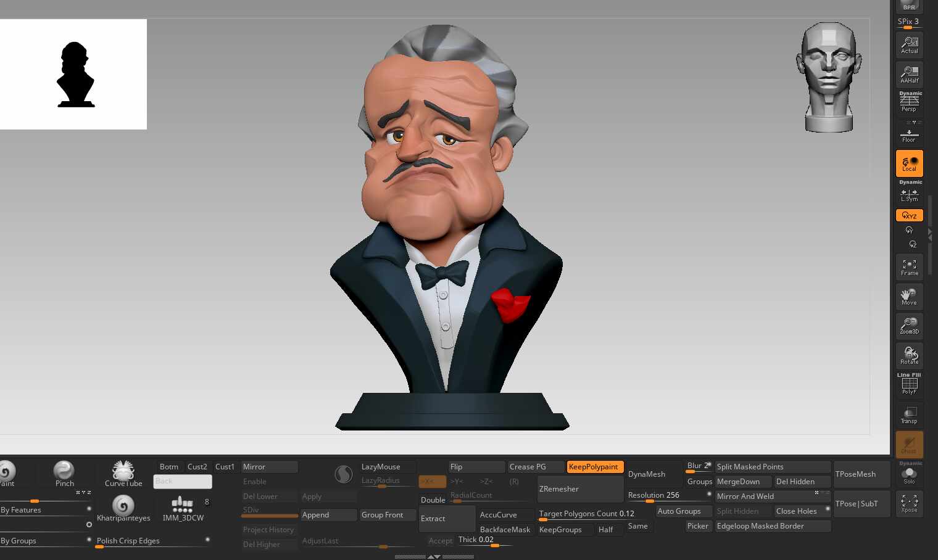Click the silhouette thumbnail preview
Image resolution: width=938 pixels, height=560 pixels.
pyautogui.click(x=73, y=74)
